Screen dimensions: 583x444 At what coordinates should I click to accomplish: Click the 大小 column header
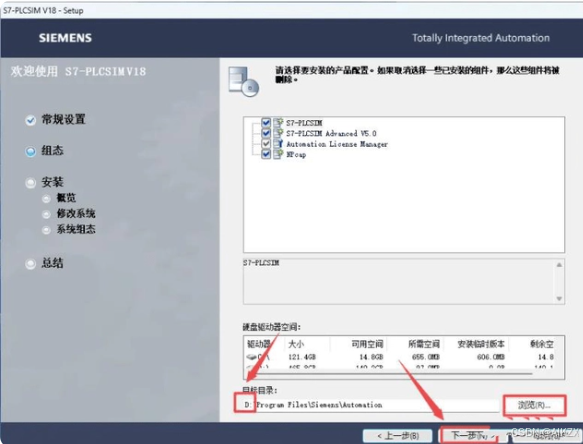coord(296,344)
